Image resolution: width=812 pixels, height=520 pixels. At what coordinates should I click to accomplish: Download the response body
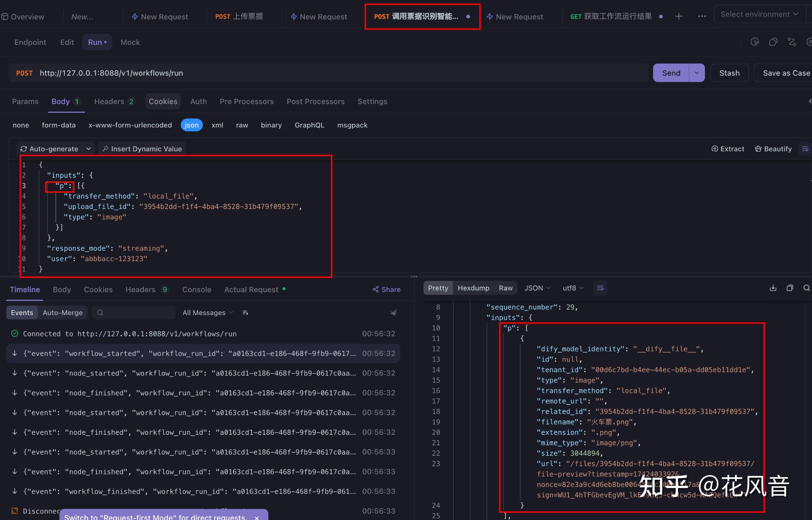772,288
